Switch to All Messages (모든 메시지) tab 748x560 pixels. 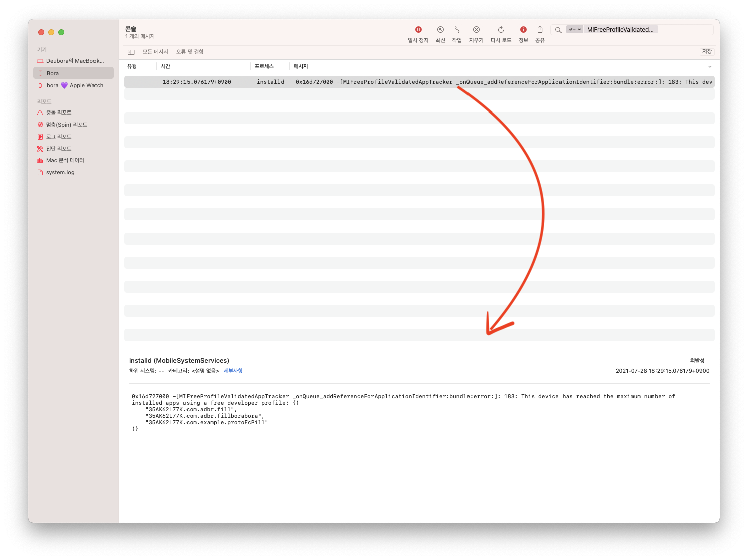[x=155, y=52]
